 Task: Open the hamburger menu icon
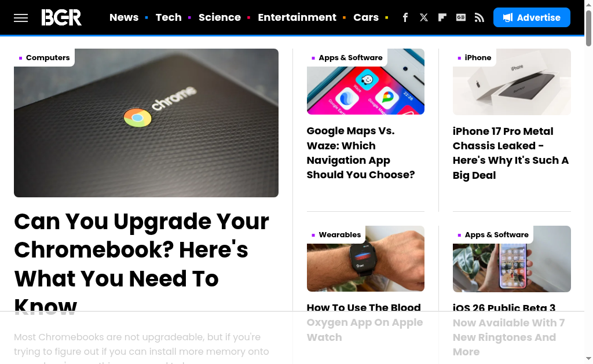pyautogui.click(x=21, y=18)
